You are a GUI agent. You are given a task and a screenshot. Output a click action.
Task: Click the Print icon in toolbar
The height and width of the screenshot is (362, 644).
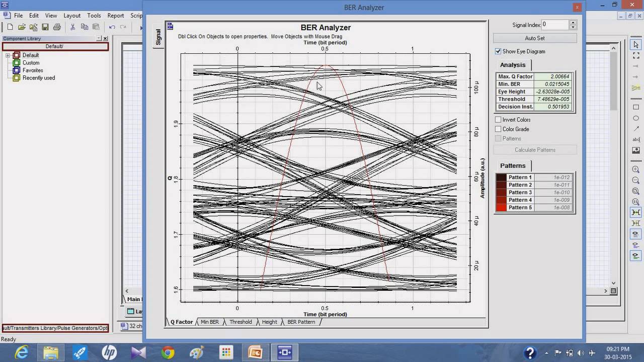(x=57, y=27)
